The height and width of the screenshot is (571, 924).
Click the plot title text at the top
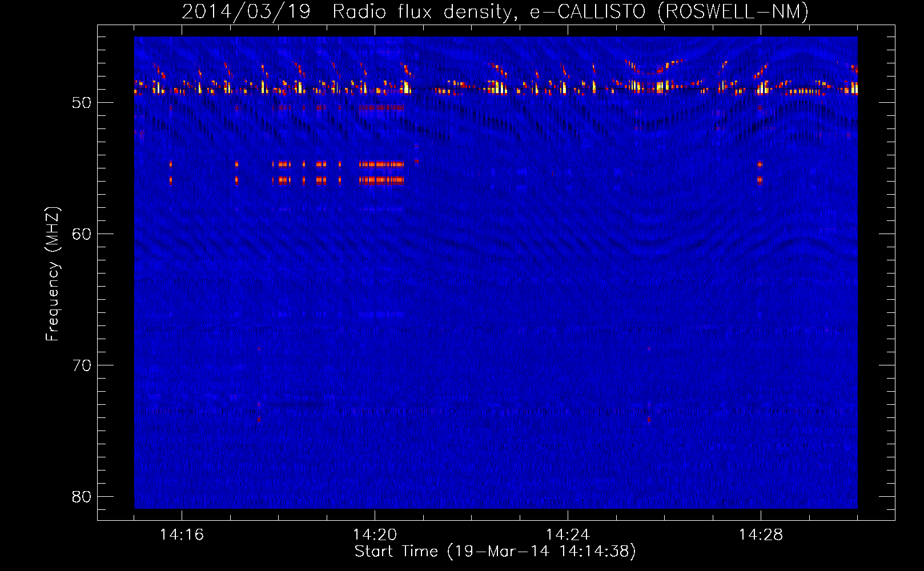(495, 11)
